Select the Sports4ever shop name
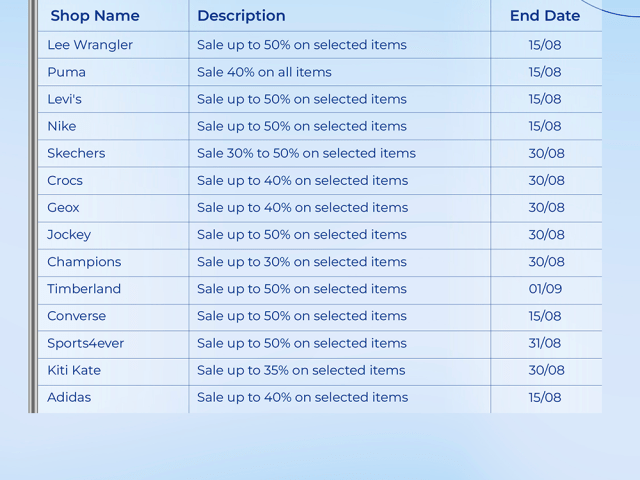640x480 pixels. click(x=86, y=343)
